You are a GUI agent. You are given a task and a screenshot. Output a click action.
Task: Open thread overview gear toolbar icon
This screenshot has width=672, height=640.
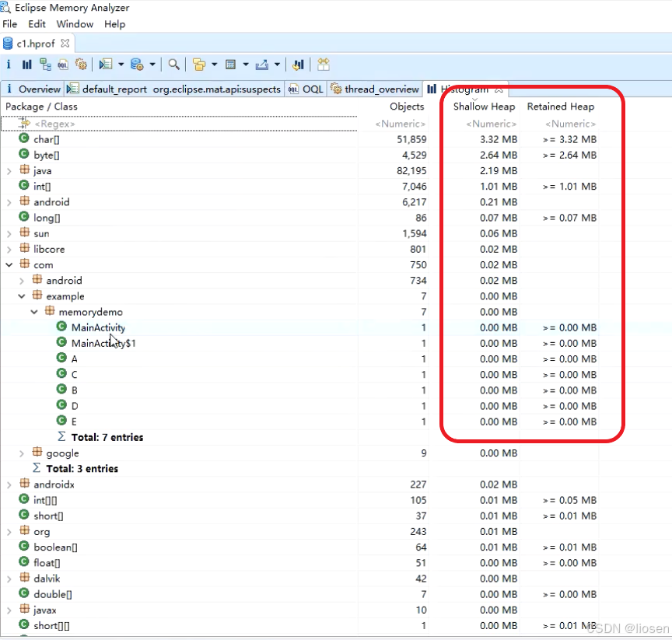click(x=81, y=65)
